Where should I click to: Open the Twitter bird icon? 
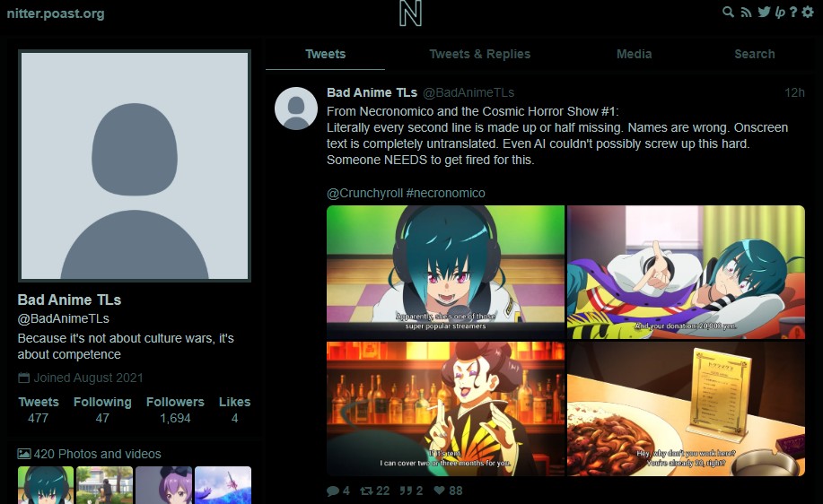coord(765,12)
